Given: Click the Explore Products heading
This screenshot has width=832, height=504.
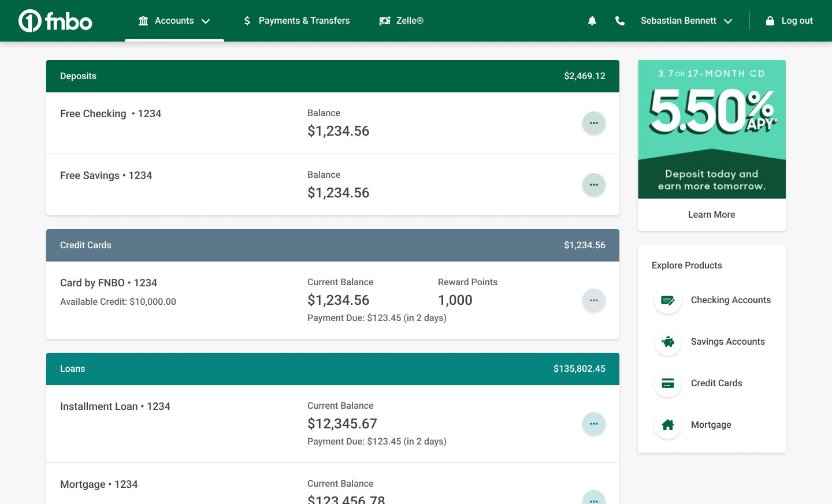Looking at the screenshot, I should click(687, 266).
